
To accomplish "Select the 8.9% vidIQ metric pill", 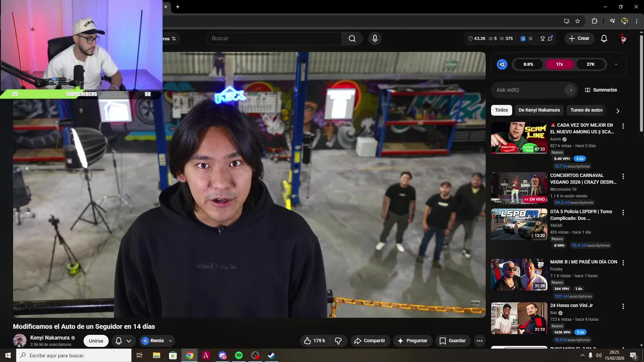I will 528,64.
